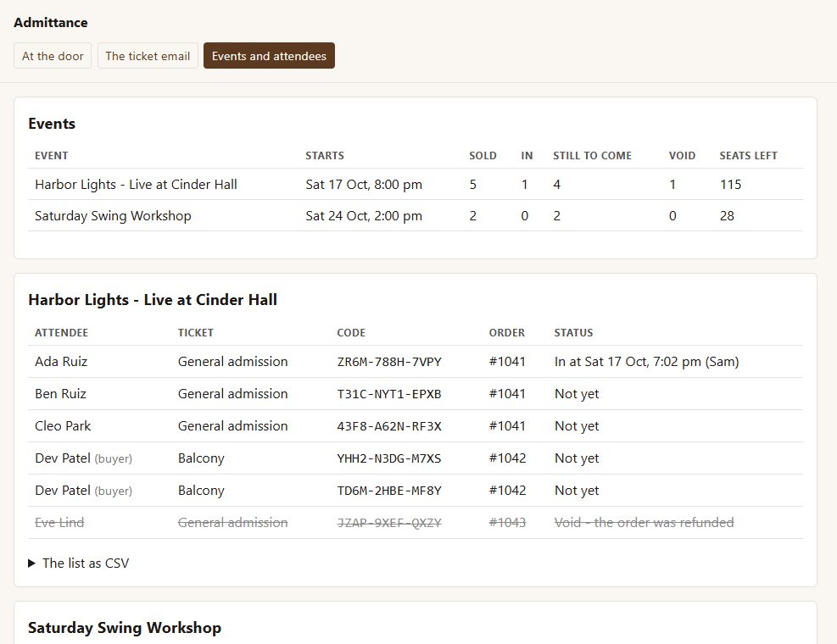Screen dimensions: 837x644
Task: Click the CODE column header
Action: tap(351, 333)
